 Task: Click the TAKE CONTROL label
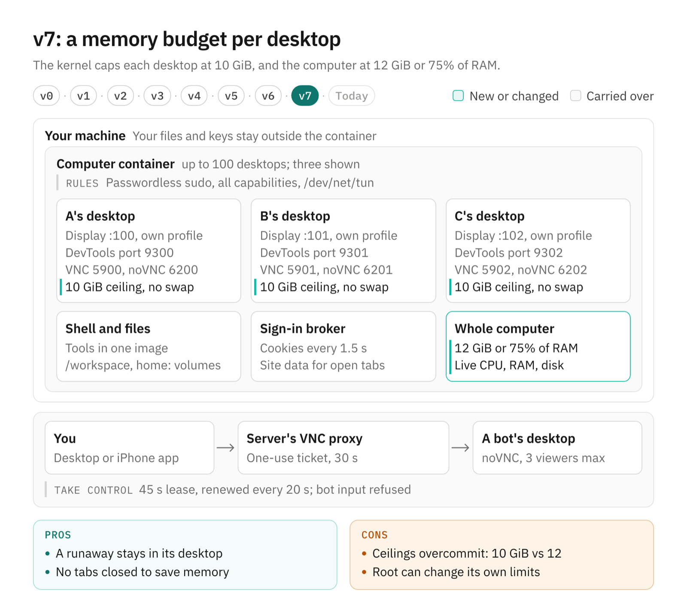(93, 490)
